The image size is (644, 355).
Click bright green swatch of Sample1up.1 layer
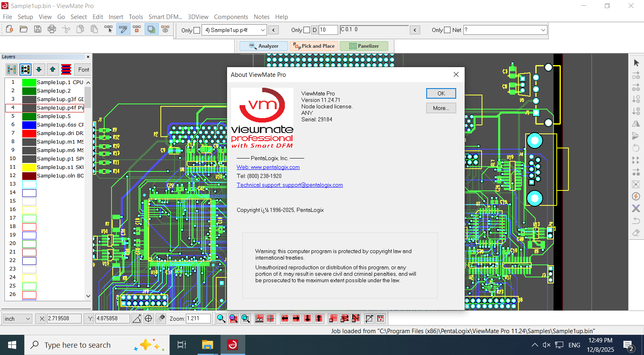click(29, 82)
